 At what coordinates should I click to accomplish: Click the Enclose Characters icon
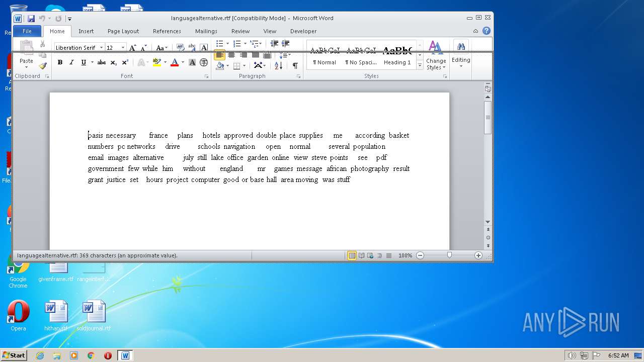coord(204,62)
